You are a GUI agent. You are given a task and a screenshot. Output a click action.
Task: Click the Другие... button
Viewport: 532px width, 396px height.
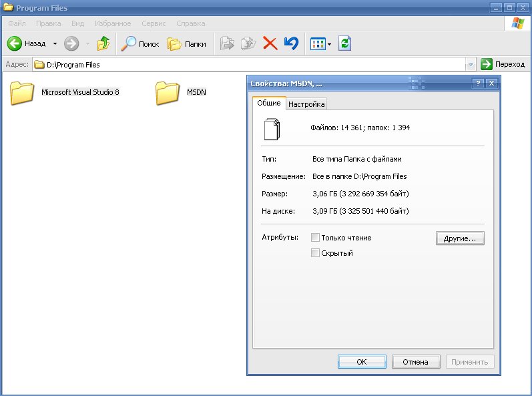click(459, 238)
